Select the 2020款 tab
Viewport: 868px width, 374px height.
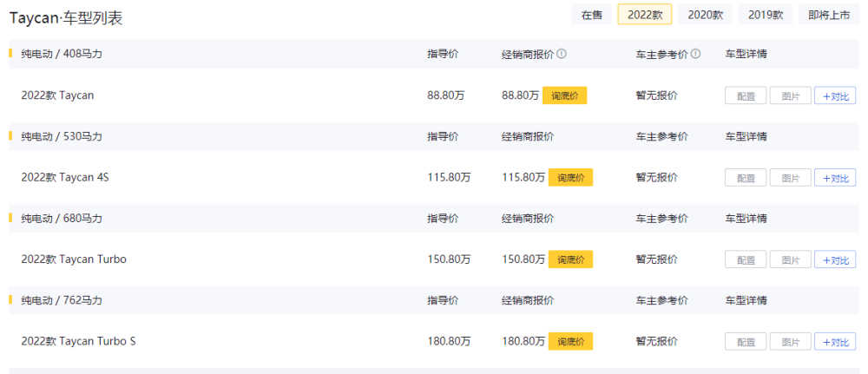click(705, 15)
